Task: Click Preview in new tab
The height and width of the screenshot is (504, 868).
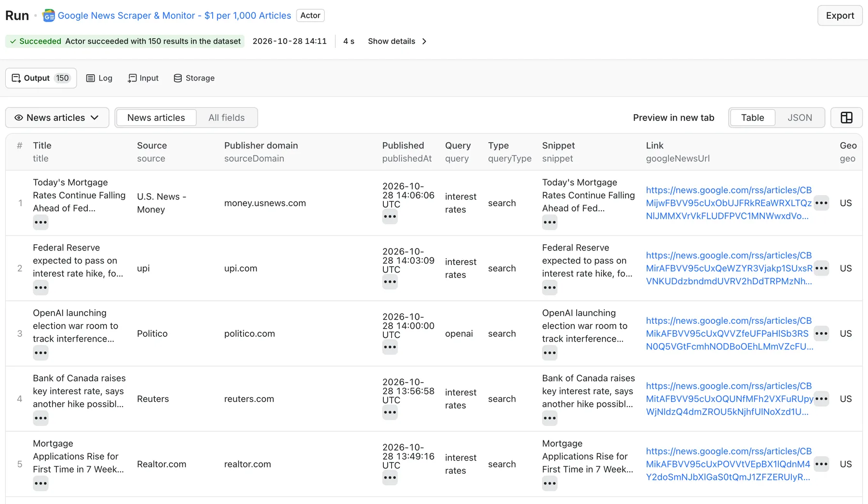Action: (x=674, y=118)
